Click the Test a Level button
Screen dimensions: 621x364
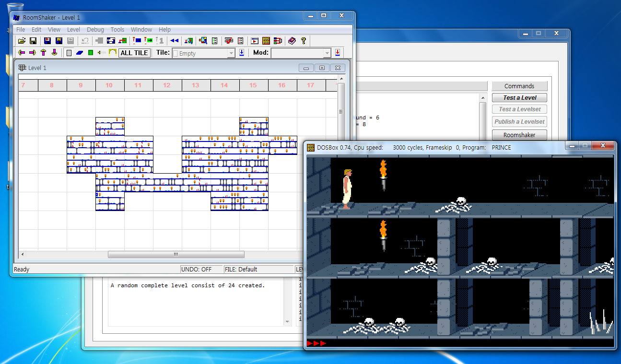[x=519, y=98]
